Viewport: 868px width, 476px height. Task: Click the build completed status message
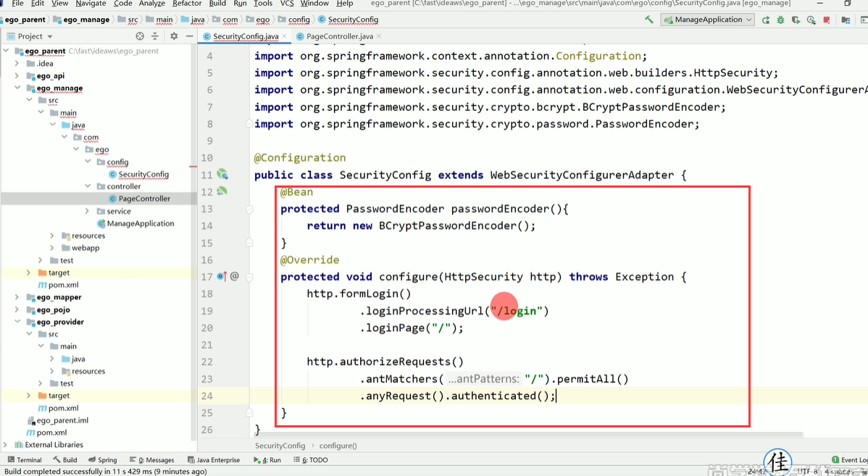tap(106, 472)
